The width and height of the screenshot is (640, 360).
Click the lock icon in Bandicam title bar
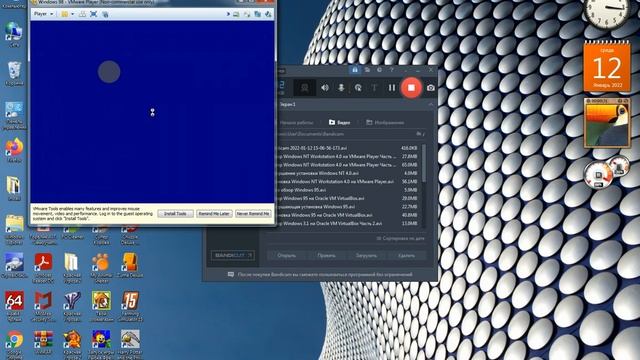[355, 70]
